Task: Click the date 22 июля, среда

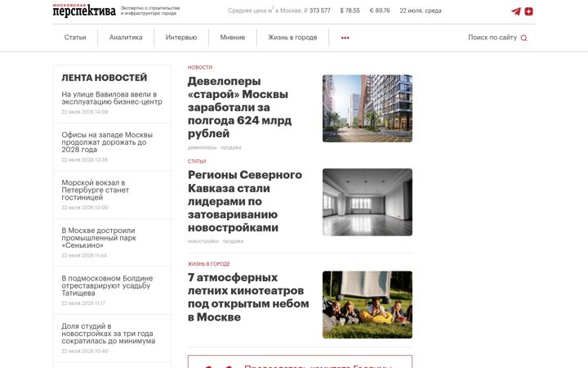Action: tap(421, 11)
